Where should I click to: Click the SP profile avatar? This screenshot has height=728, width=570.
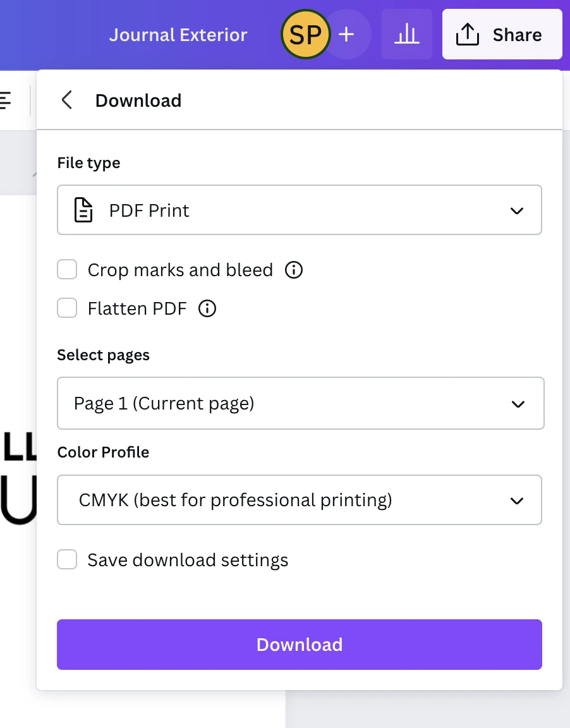pos(305,35)
